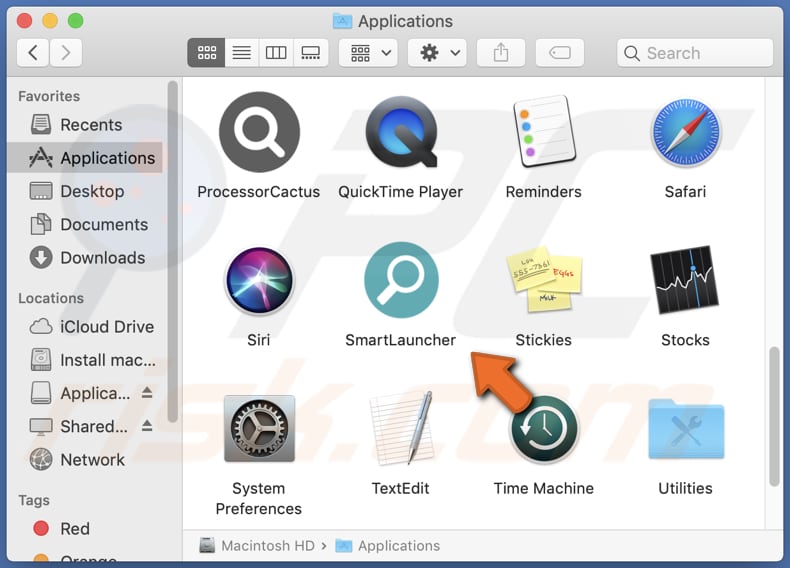
Task: Select Install mac... volume in sidebar
Action: 86,360
